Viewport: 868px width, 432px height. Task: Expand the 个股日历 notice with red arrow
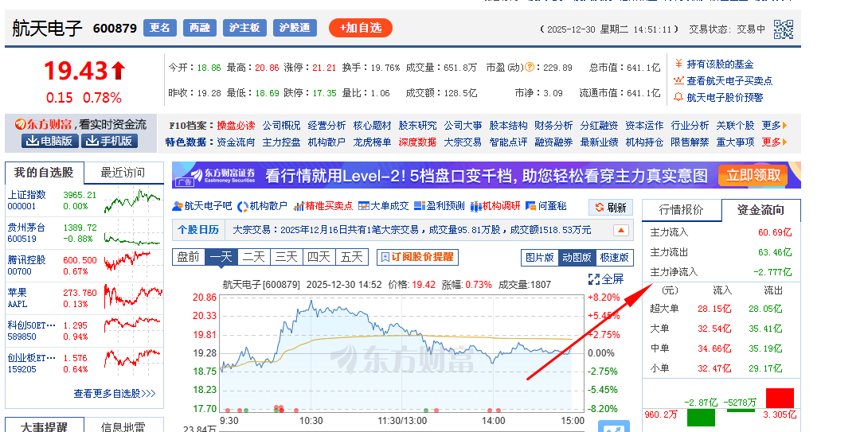click(x=620, y=230)
